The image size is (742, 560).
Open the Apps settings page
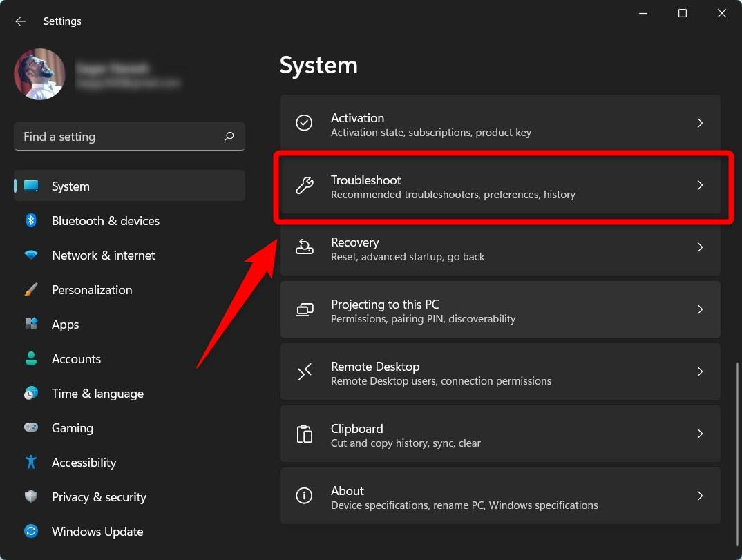pyautogui.click(x=65, y=324)
